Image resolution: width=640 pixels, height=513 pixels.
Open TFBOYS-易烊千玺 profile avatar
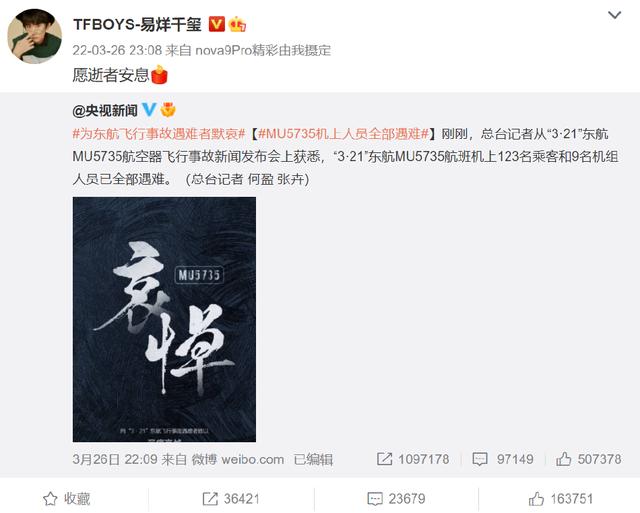(35, 36)
